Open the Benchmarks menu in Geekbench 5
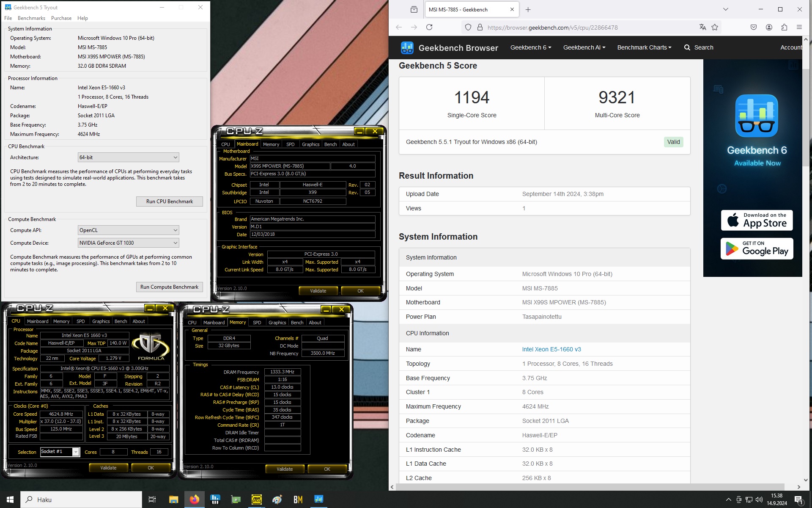Viewport: 812px width, 508px height. coord(31,18)
